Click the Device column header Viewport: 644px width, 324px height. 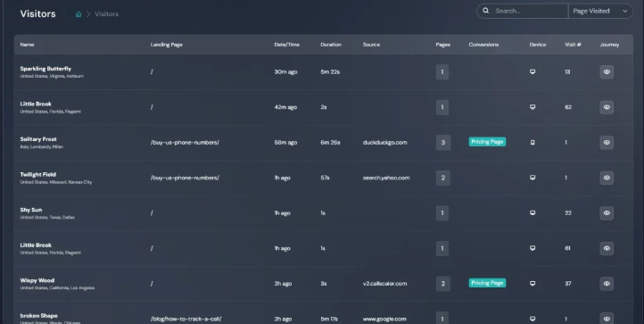tap(538, 45)
